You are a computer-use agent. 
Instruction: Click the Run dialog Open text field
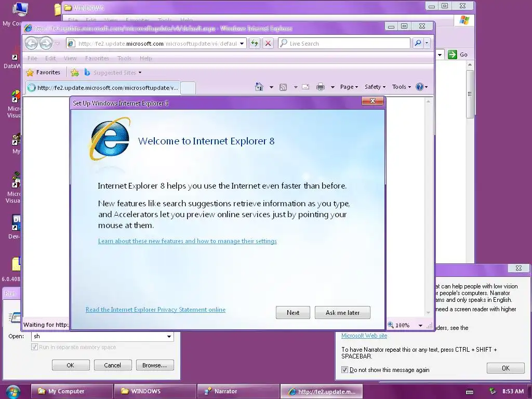tap(98, 336)
